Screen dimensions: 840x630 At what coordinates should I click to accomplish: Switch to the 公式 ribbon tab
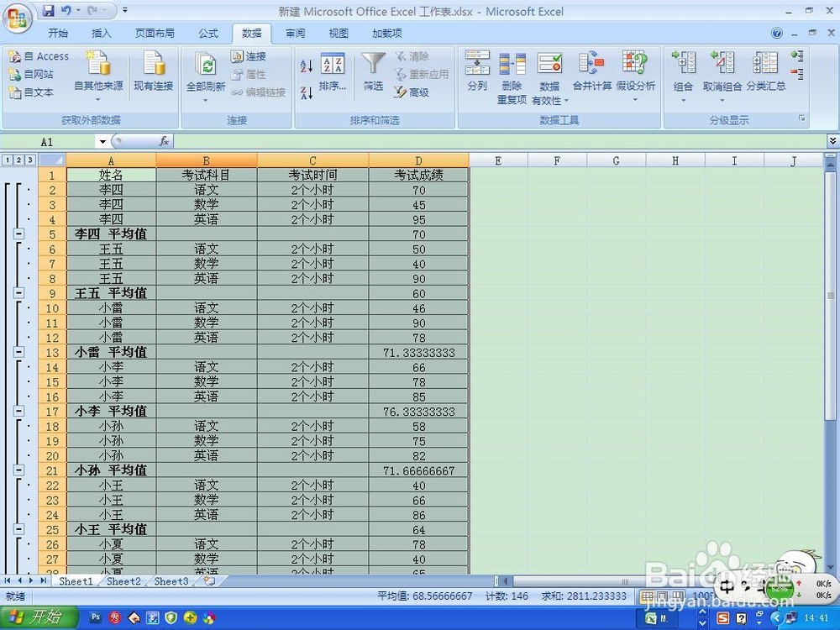pyautogui.click(x=207, y=33)
